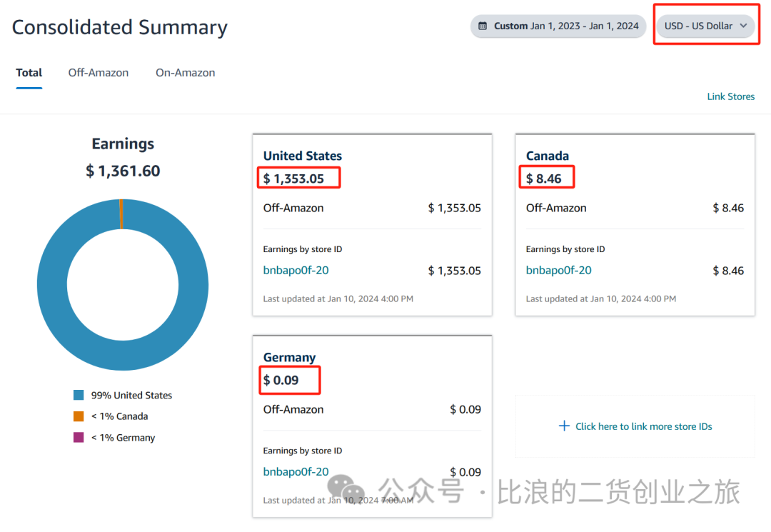Switch to the On-Amazon tab
771x532 pixels.
[x=186, y=73]
